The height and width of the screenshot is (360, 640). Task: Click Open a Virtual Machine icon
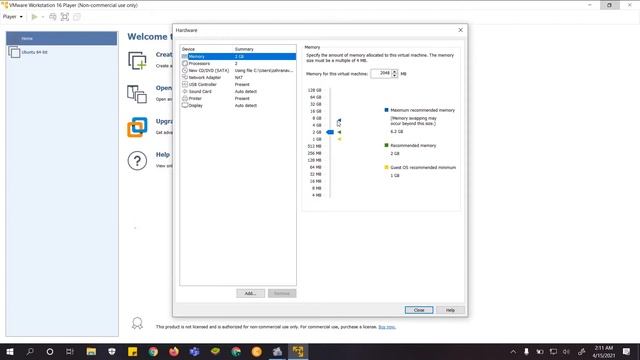pos(137,94)
